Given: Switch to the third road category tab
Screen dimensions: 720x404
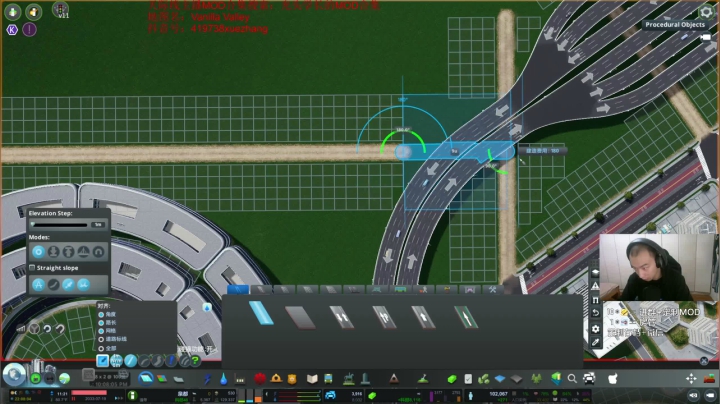Looking at the screenshot, I should [284, 289].
